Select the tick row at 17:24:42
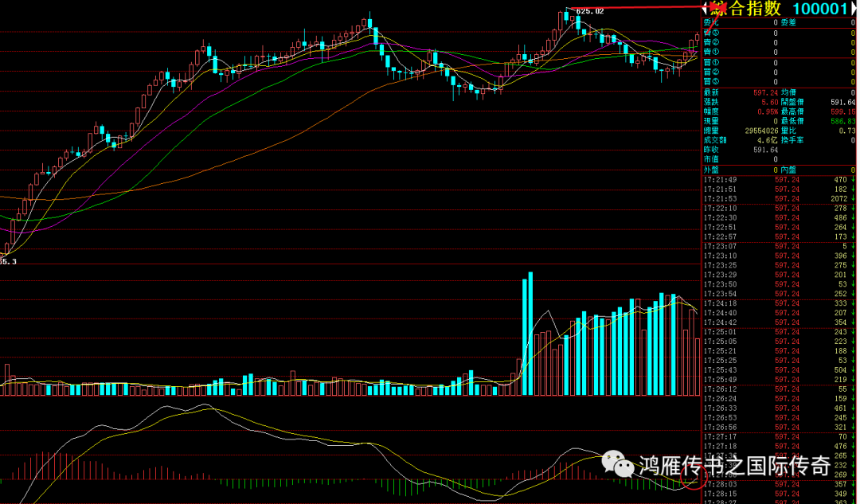 coord(780,322)
